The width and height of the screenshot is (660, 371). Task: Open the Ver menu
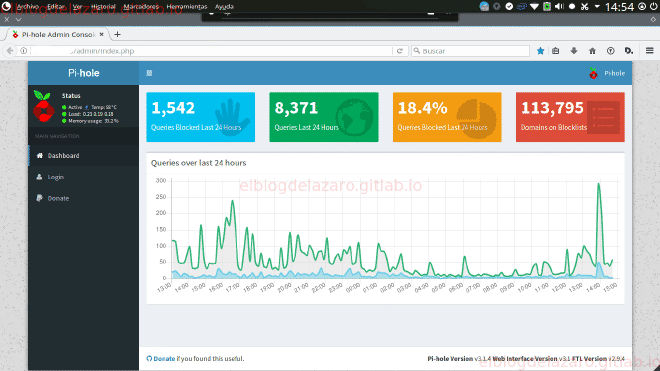coord(77,6)
